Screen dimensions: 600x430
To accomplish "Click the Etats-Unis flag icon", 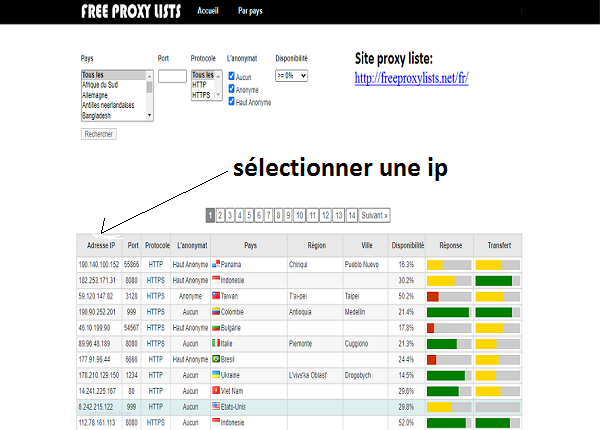I will click(x=216, y=406).
